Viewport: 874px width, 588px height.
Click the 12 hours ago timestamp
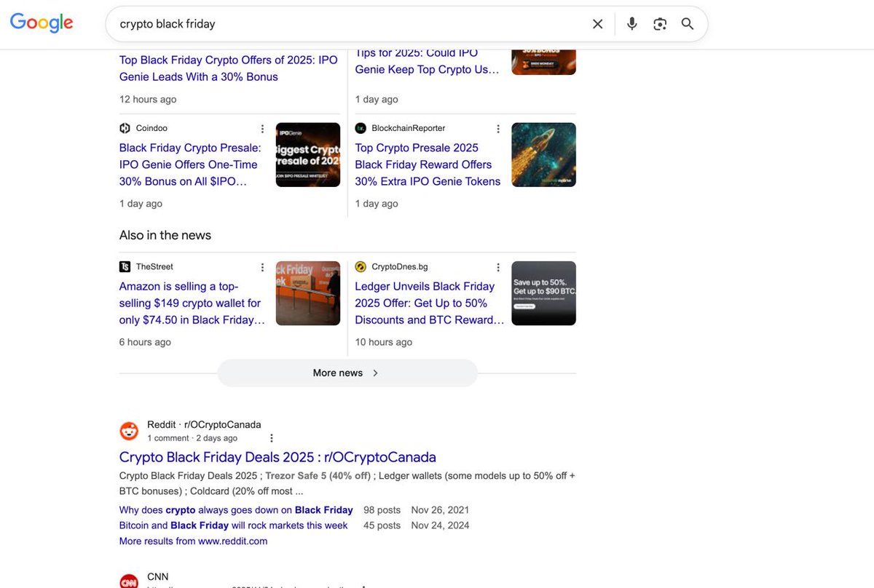(148, 99)
